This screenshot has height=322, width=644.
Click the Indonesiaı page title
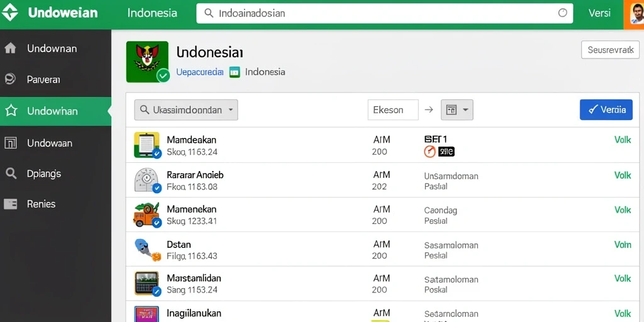pyautogui.click(x=209, y=52)
